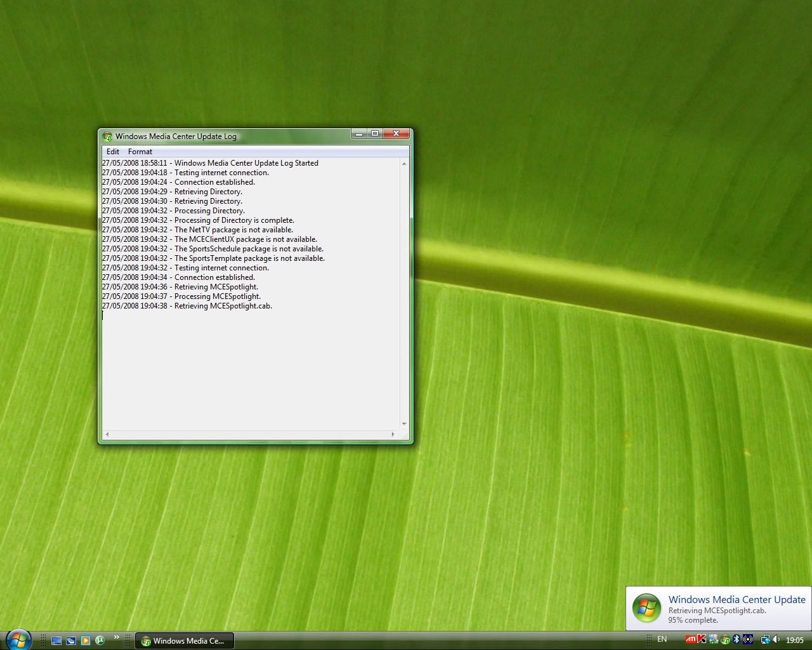Click 'Retrieving MCESpotlight.cab.' log line
This screenshot has width=812, height=650.
pos(187,306)
